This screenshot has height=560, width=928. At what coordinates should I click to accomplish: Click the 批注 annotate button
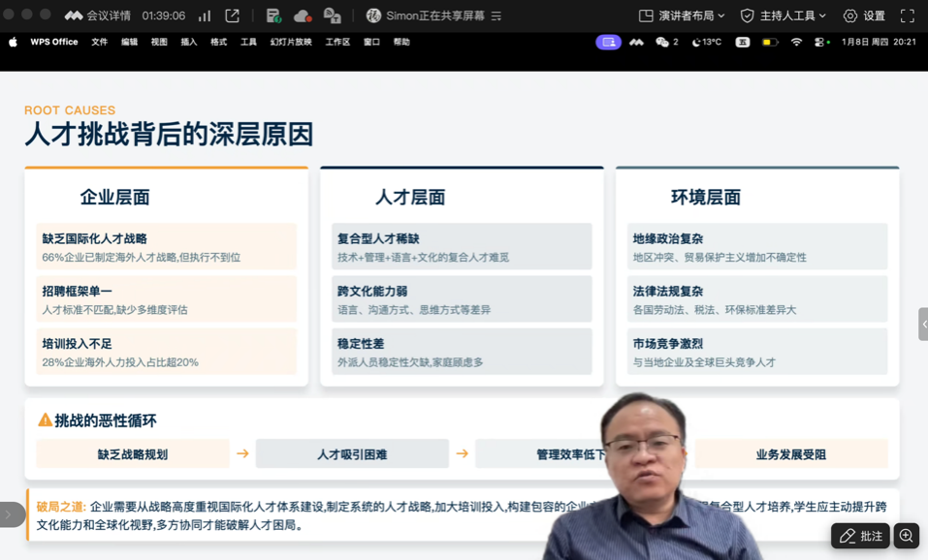click(x=860, y=536)
